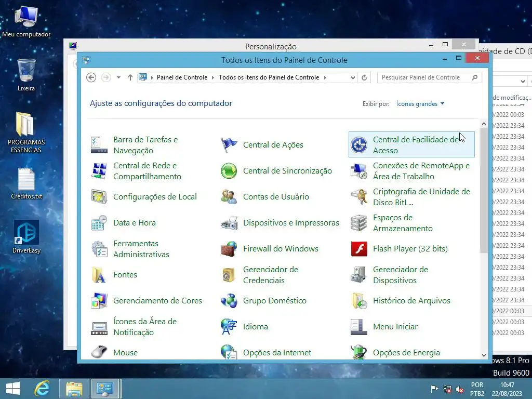The height and width of the screenshot is (399, 532).
Task: Expand the Ícones grandes view dropdown
Action: click(420, 104)
